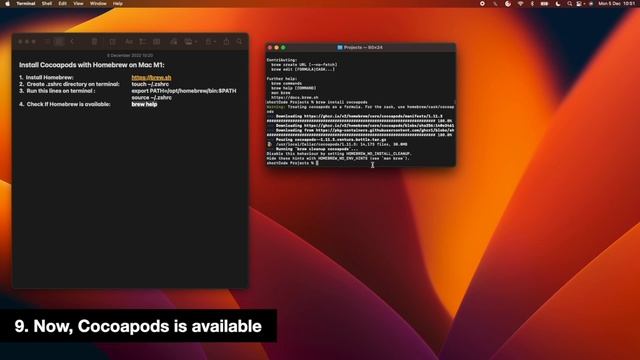Open the screen recording menu bar icon
The image size is (640, 360).
point(482,3)
